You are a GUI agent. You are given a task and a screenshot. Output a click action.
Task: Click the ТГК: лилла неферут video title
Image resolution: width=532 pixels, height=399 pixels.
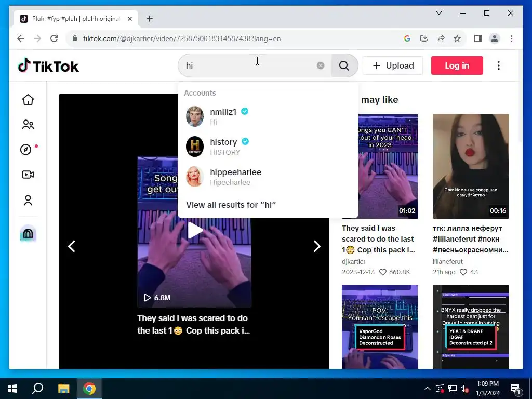[471, 239]
